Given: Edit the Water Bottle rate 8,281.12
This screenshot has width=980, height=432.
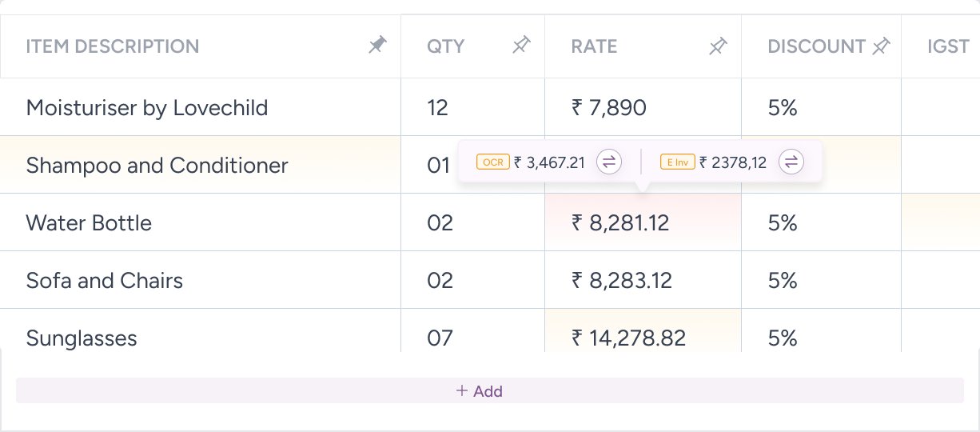Looking at the screenshot, I should (x=620, y=222).
